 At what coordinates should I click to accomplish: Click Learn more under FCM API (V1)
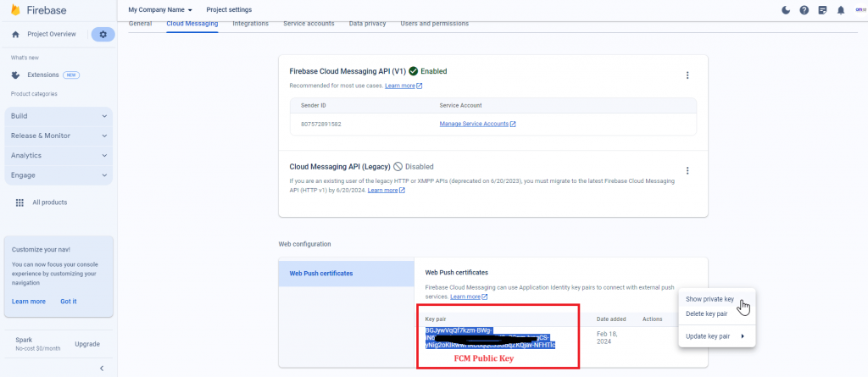click(x=403, y=86)
